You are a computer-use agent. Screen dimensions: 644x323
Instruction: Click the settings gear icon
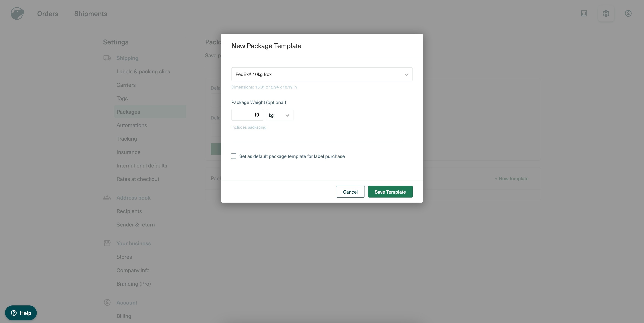(606, 13)
